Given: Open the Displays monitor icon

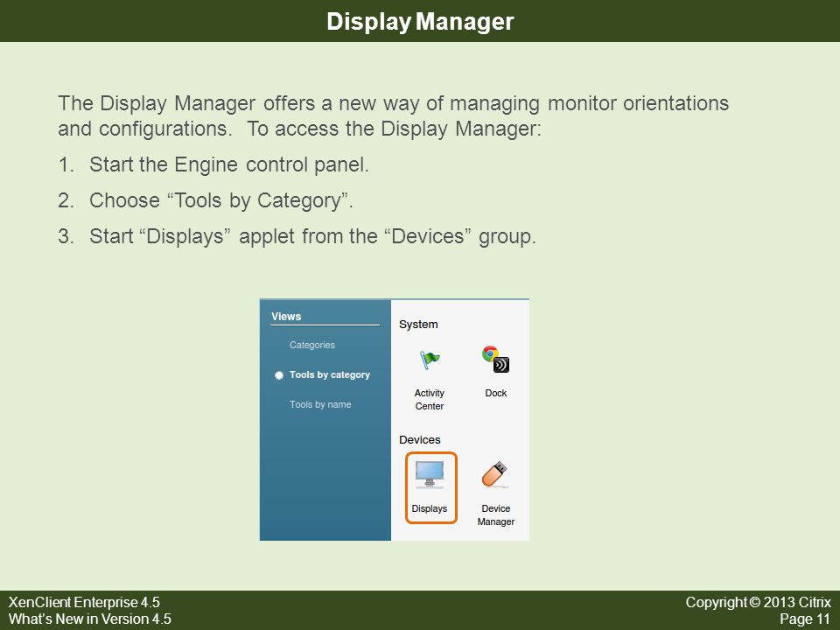Looking at the screenshot, I should [430, 474].
